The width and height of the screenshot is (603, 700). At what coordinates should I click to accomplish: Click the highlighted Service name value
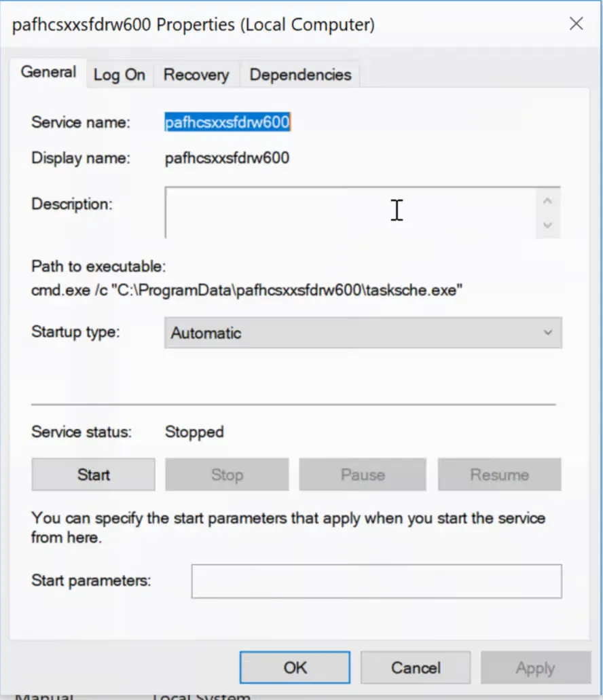click(x=227, y=122)
